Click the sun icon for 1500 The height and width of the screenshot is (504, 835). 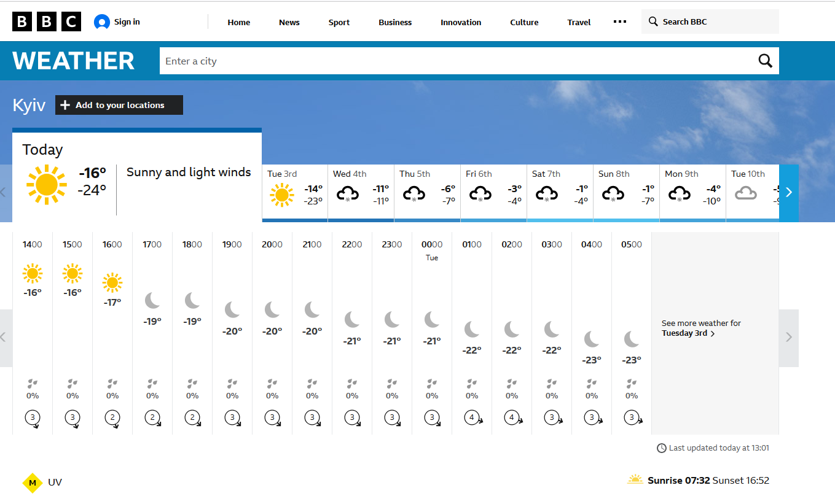(73, 273)
